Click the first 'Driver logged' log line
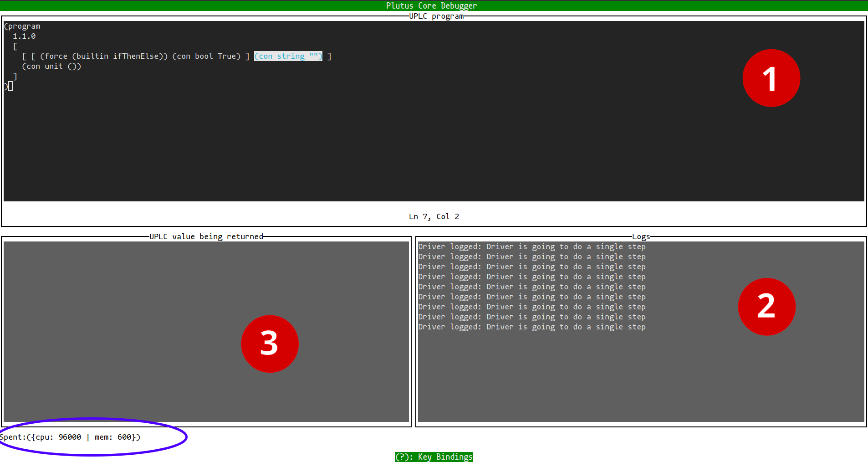The height and width of the screenshot is (462, 868). coord(532,246)
